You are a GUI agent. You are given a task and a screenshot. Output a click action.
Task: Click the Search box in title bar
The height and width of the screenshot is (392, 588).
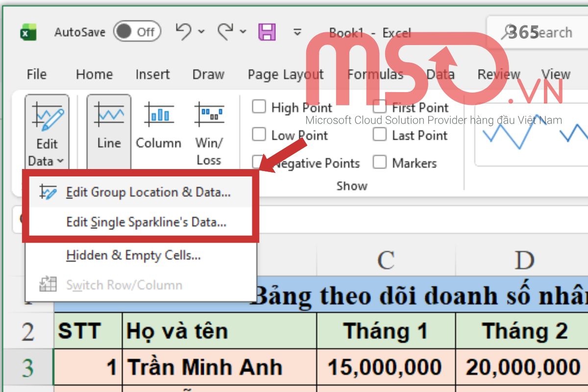[x=538, y=33]
